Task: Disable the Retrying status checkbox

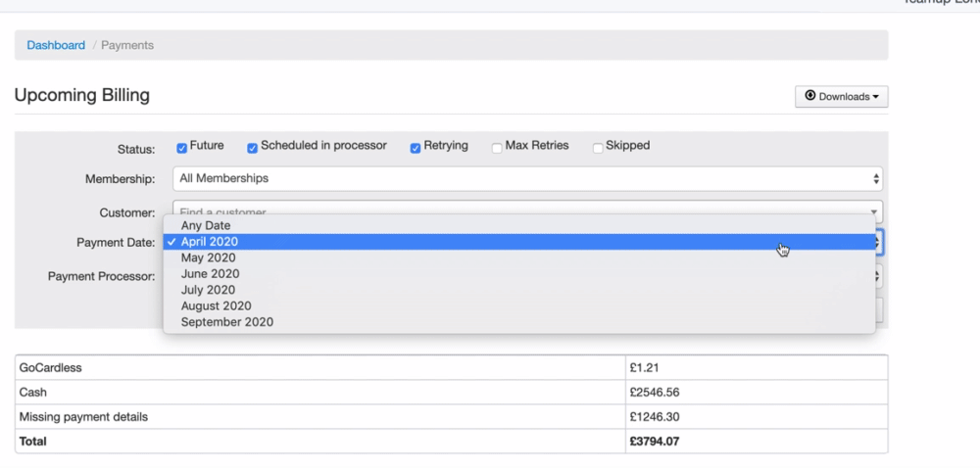Action: pos(416,148)
